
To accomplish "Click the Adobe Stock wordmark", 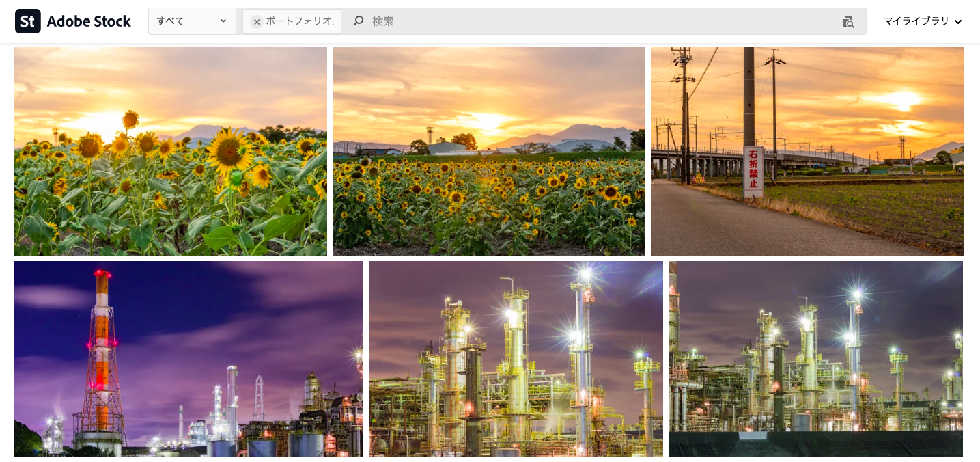I will pyautogui.click(x=89, y=21).
